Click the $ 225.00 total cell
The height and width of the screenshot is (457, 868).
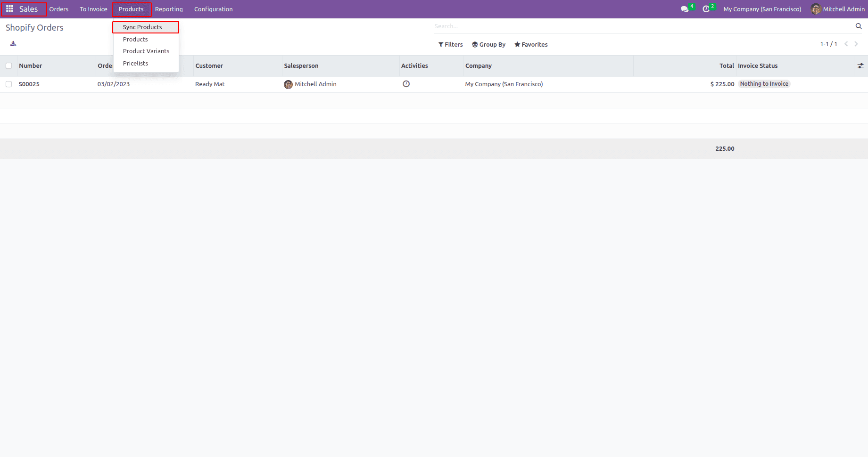(722, 84)
